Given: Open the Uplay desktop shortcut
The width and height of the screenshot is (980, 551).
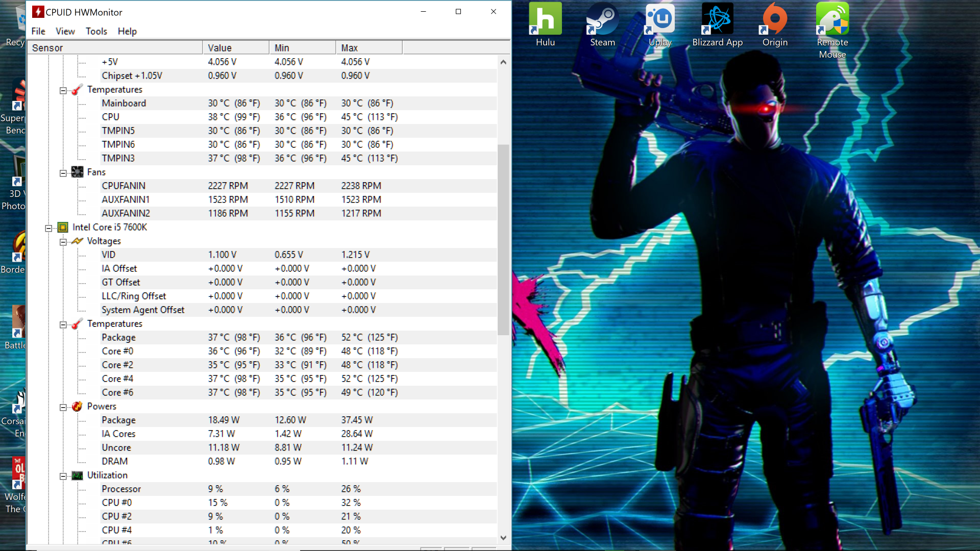Looking at the screenshot, I should (660, 24).
